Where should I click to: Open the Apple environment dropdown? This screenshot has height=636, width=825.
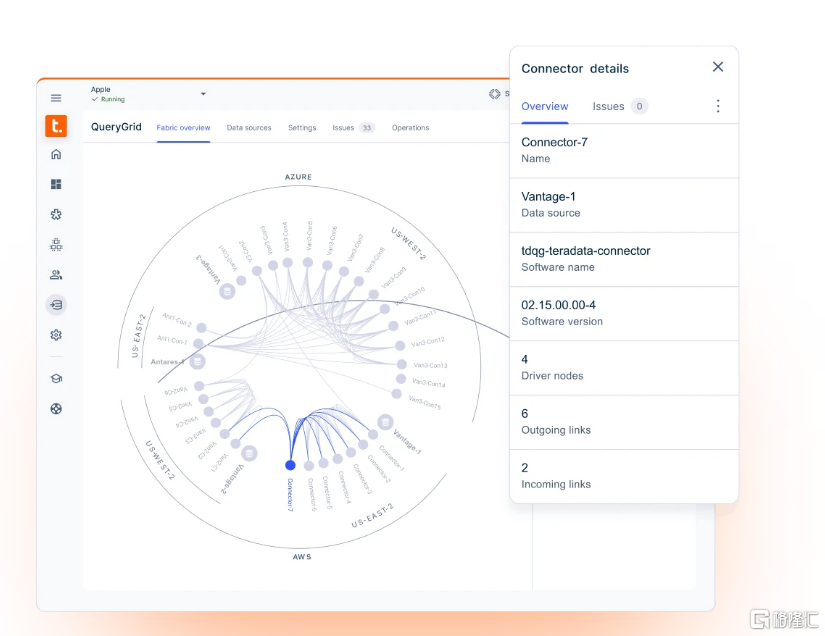point(203,94)
